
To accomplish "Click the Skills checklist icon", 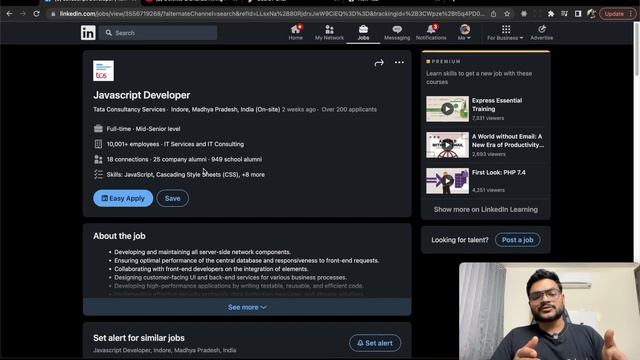I will [x=98, y=174].
